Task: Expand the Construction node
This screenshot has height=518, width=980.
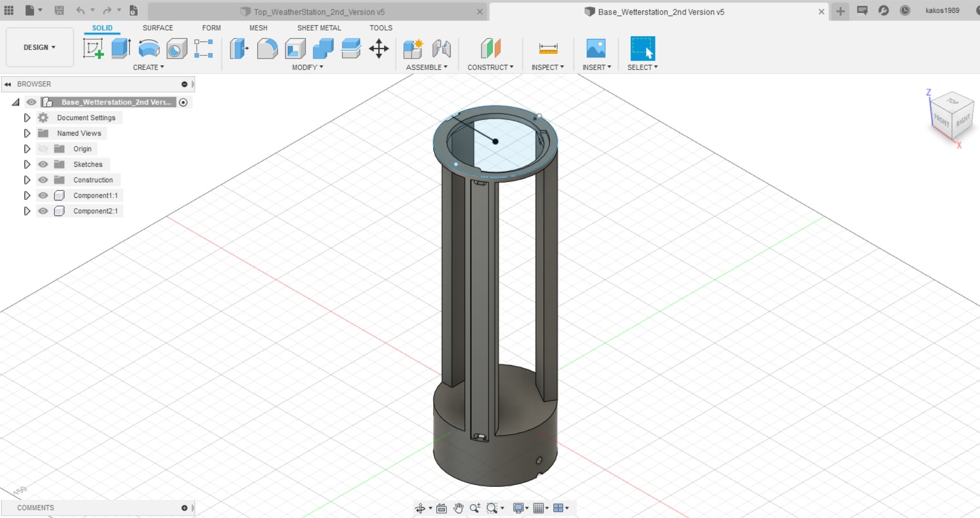Action: 27,180
